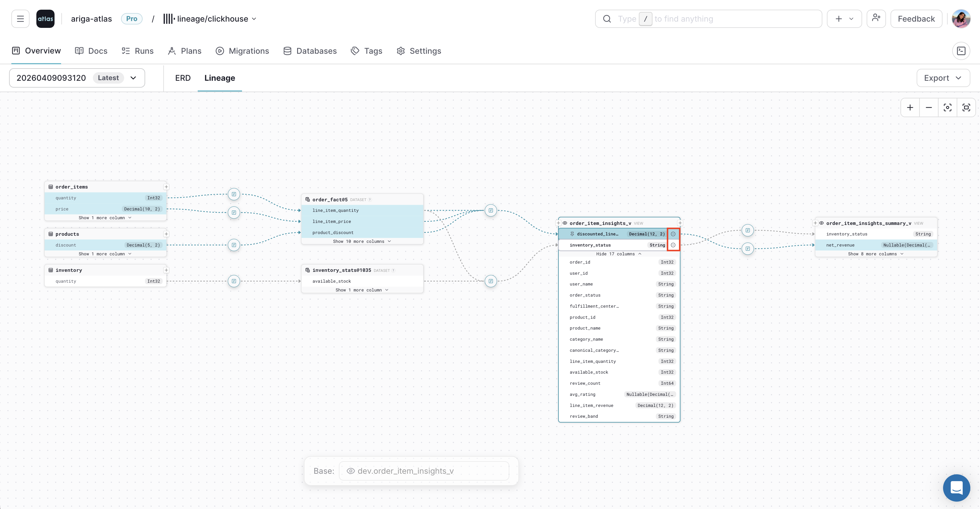
Task: Remove inventory_status column using its minus toggle
Action: (x=674, y=245)
